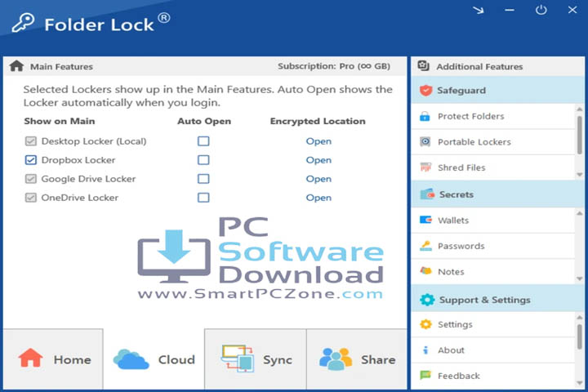This screenshot has width=588, height=392.
Task: Click the 'Encrypted Location' column header
Action: point(318,121)
